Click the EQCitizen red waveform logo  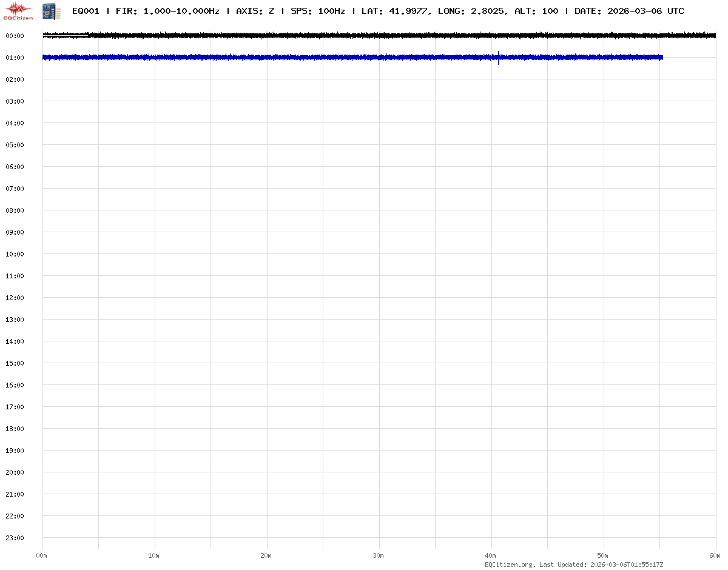click(18, 10)
